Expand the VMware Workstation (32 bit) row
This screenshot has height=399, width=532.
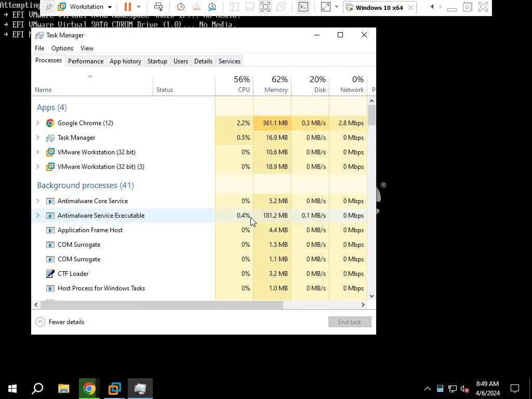37,152
